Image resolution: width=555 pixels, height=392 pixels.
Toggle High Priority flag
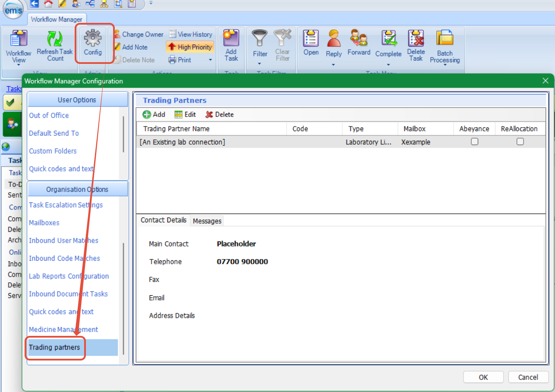coord(190,47)
